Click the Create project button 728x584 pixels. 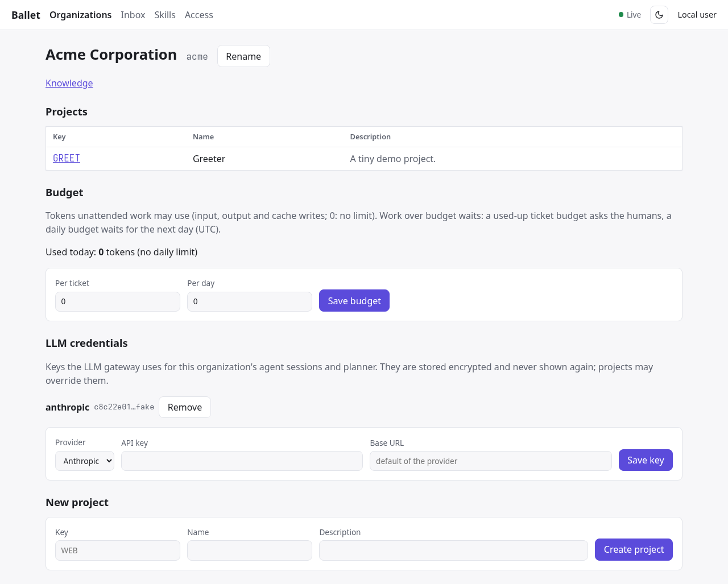coord(634,549)
